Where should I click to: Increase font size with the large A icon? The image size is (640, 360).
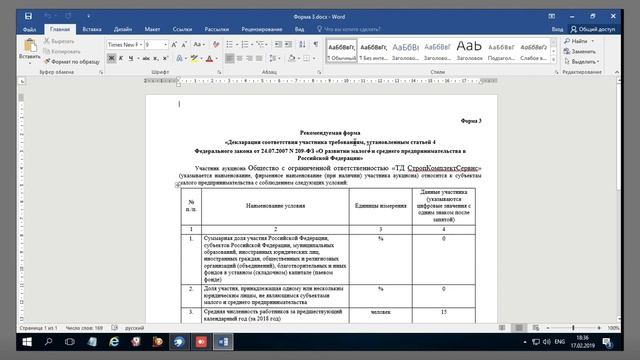tap(174, 44)
